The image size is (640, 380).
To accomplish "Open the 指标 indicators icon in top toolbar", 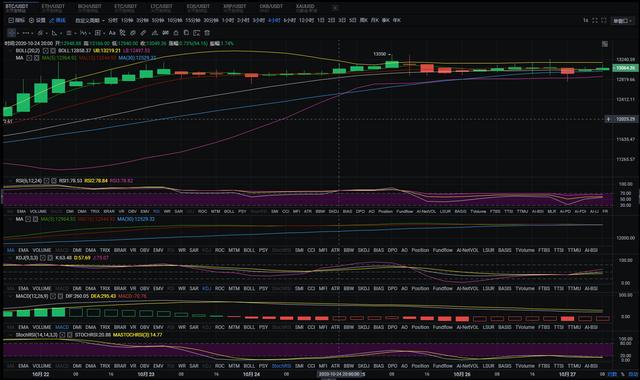I will pyautogui.click(x=11, y=20).
